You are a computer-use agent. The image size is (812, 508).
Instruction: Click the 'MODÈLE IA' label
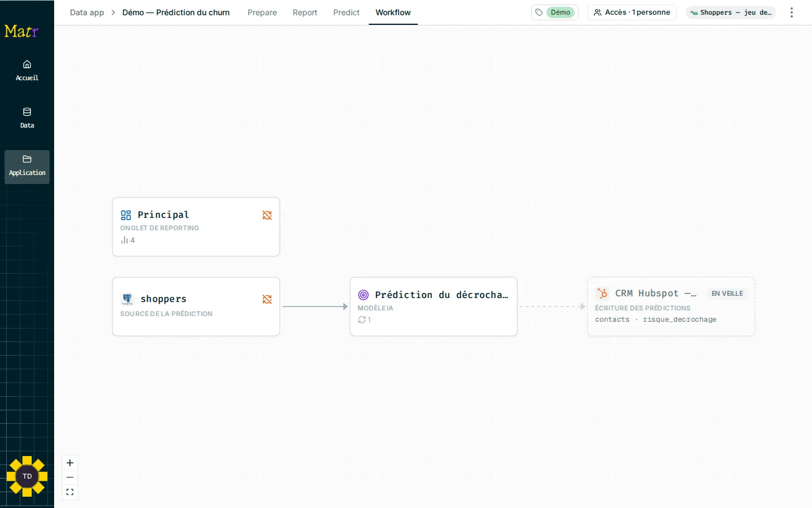pos(376,308)
